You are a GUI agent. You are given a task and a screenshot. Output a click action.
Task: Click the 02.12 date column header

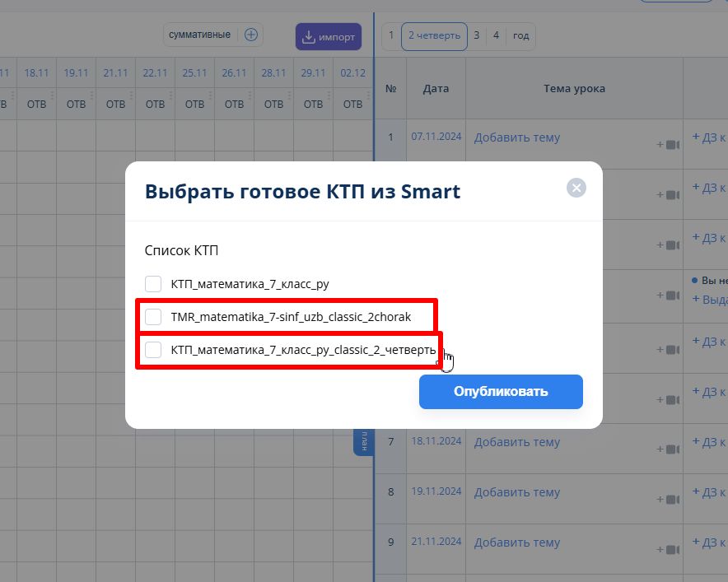click(x=352, y=73)
